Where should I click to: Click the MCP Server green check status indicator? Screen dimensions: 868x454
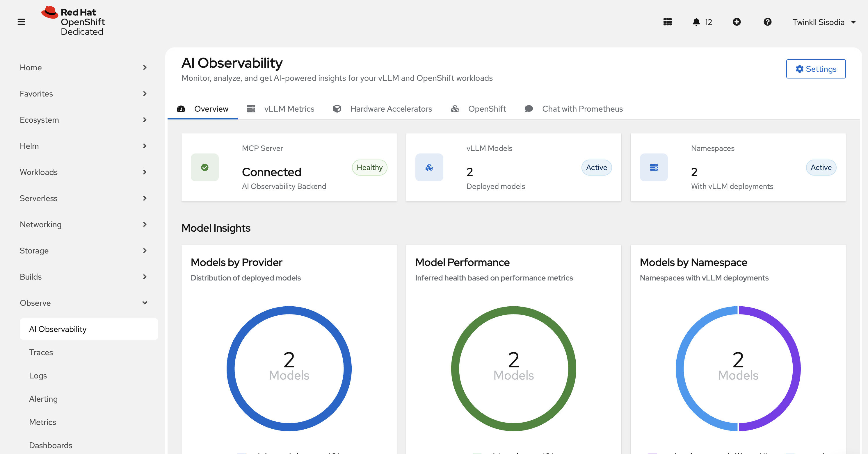coord(204,167)
